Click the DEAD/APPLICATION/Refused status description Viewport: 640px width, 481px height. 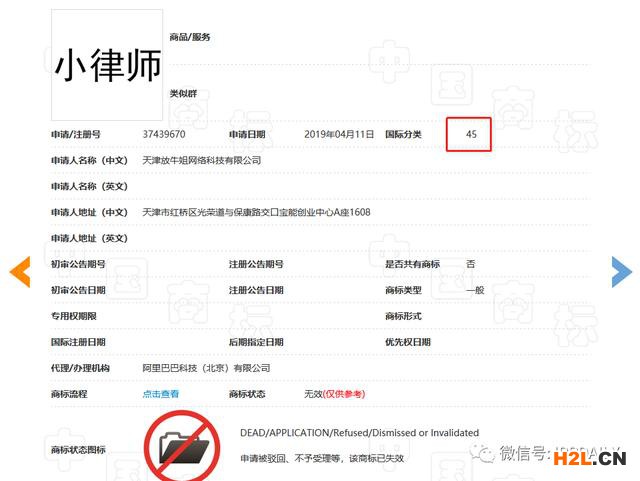pyautogui.click(x=359, y=433)
